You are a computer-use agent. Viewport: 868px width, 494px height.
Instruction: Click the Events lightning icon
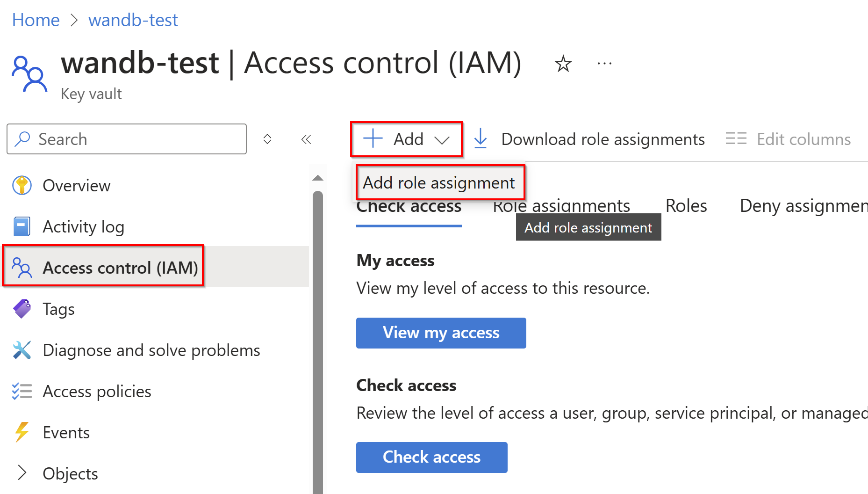22,432
